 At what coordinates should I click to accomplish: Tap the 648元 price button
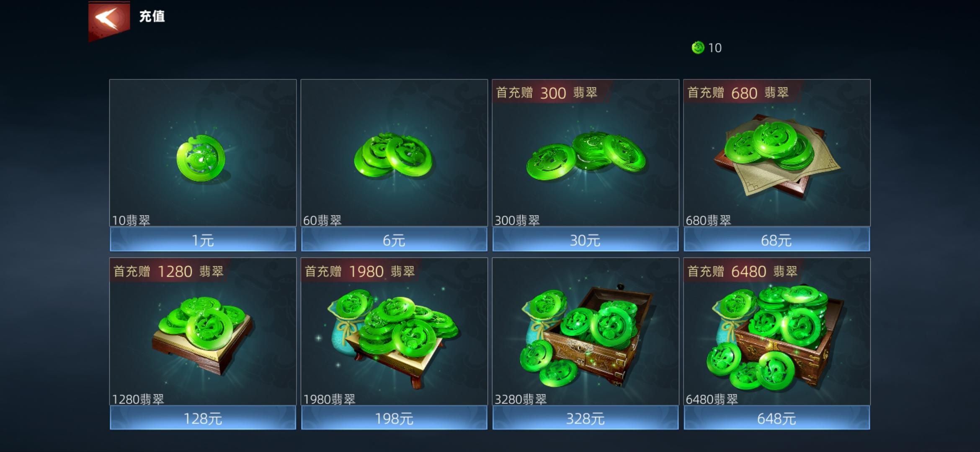777,418
